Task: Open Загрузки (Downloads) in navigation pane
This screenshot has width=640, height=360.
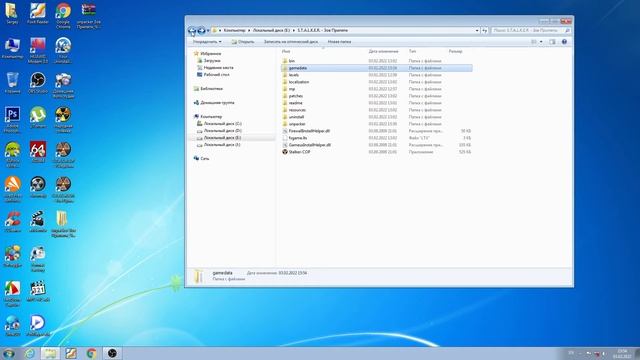Action: tap(212, 60)
